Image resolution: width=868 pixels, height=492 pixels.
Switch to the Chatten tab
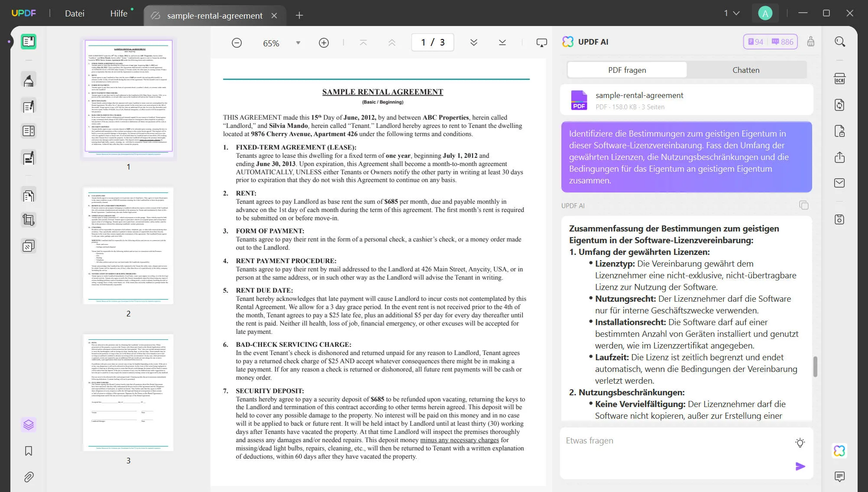(746, 70)
